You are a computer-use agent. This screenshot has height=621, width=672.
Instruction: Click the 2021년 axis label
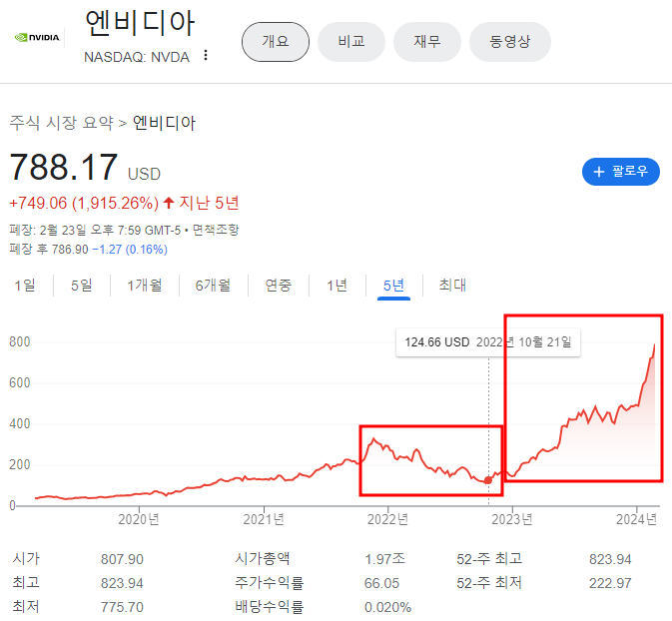coord(264,519)
